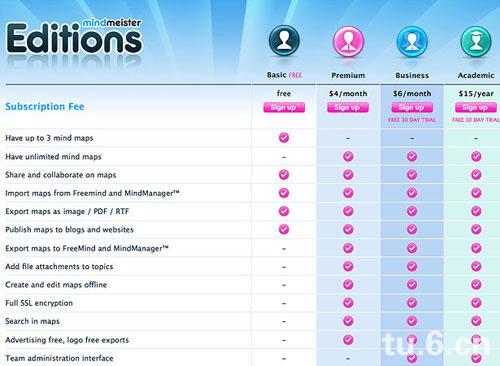This screenshot has width=500, height=366.
Task: Sign up for the $4/month Premium plan
Action: (x=348, y=107)
